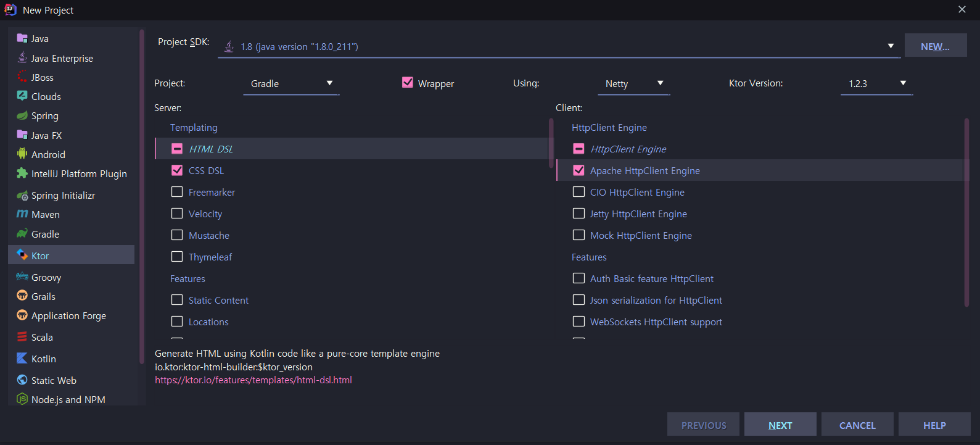The height and width of the screenshot is (445, 980).
Task: Open the Ktor Version 1.2.3 dropdown
Action: pos(876,83)
